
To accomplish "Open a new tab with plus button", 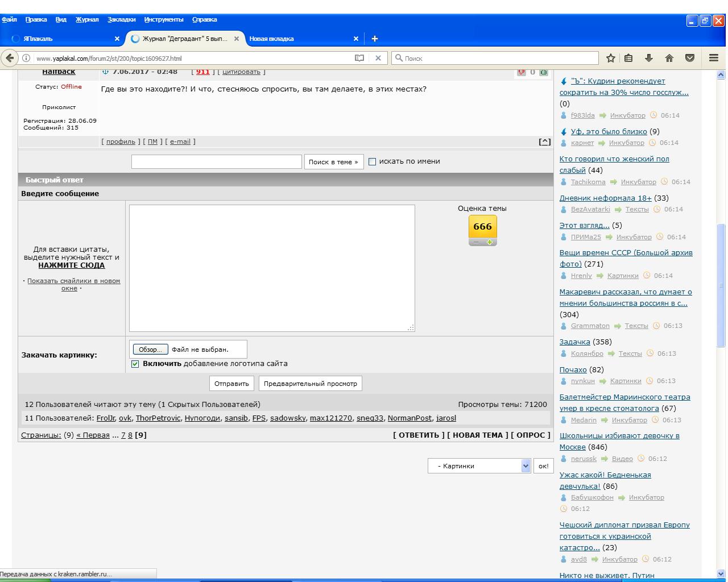I will [374, 39].
